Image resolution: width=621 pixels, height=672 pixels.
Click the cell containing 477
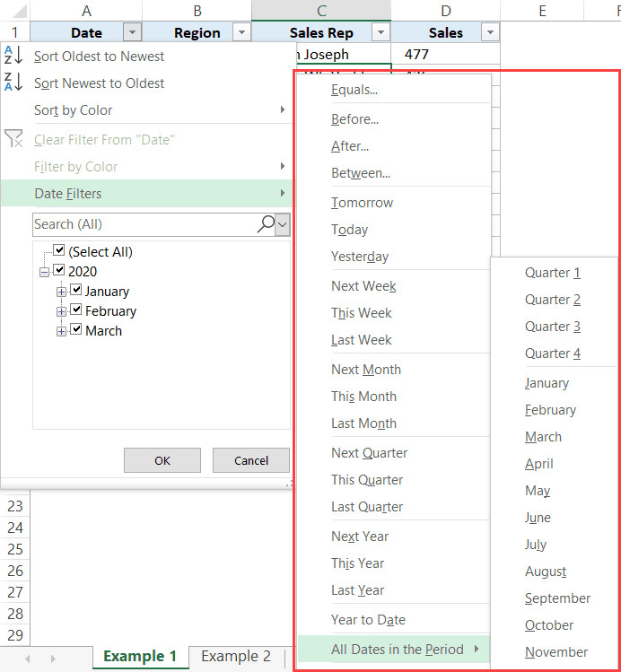445,54
